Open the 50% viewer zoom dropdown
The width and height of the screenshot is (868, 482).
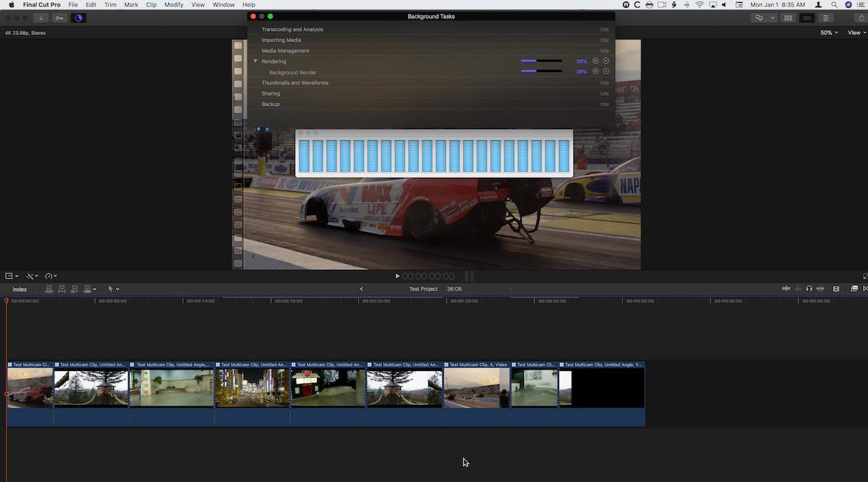click(829, 33)
